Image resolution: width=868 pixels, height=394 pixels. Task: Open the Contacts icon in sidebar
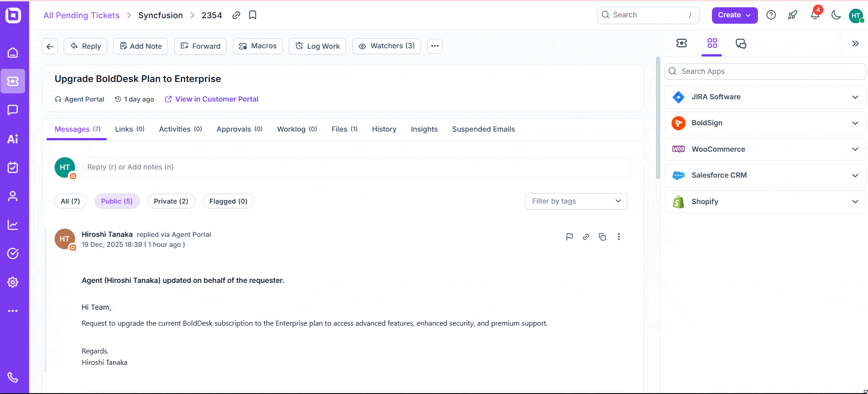tap(13, 196)
